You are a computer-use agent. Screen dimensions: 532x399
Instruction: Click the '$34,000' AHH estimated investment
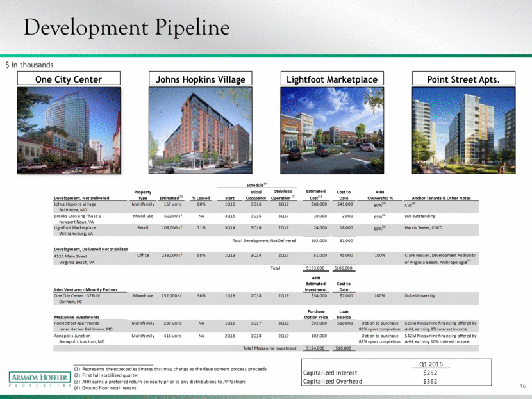pyautogui.click(x=319, y=296)
